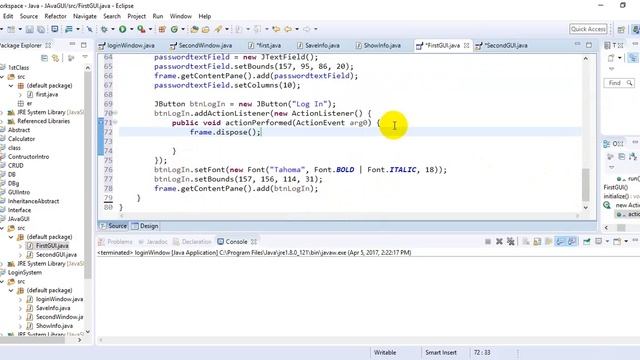Viewport: 640px width, 360px height.
Task: Click the Quick Access search field
Action: (x=588, y=29)
